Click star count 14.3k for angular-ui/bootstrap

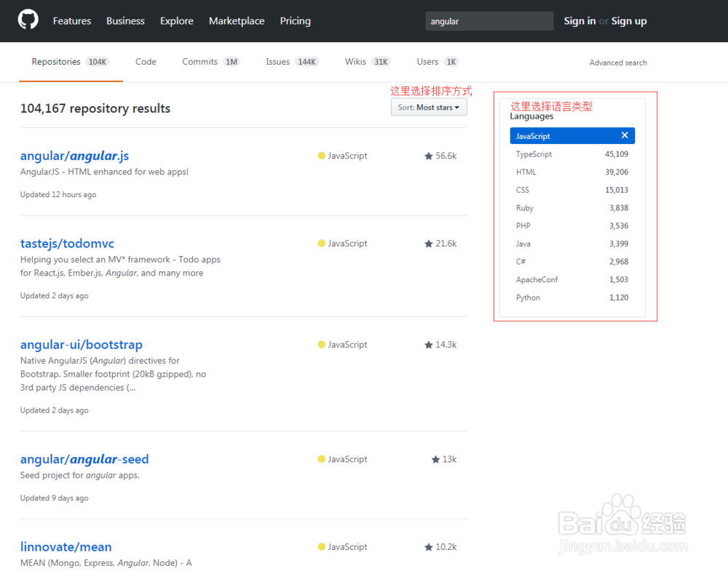coord(440,345)
